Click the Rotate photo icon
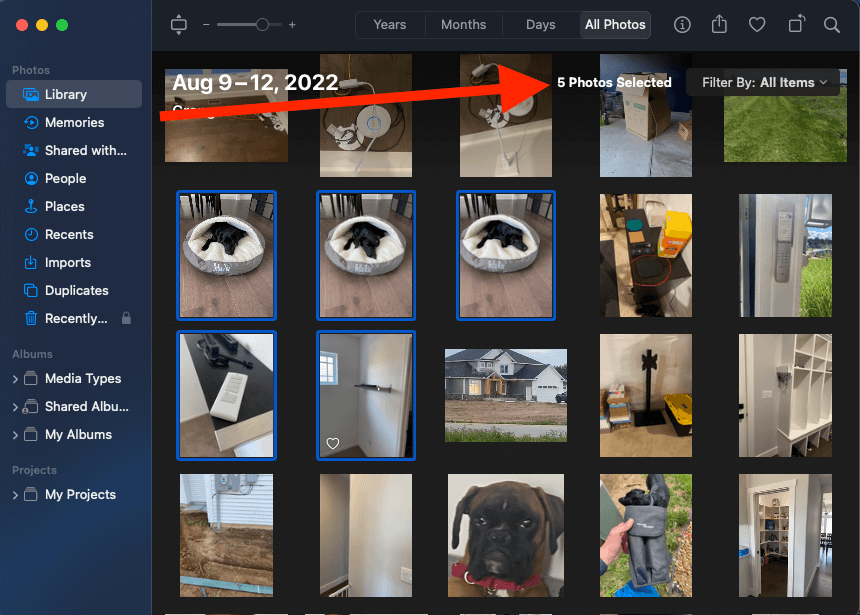Screen dimensions: 860x615 coord(795,25)
